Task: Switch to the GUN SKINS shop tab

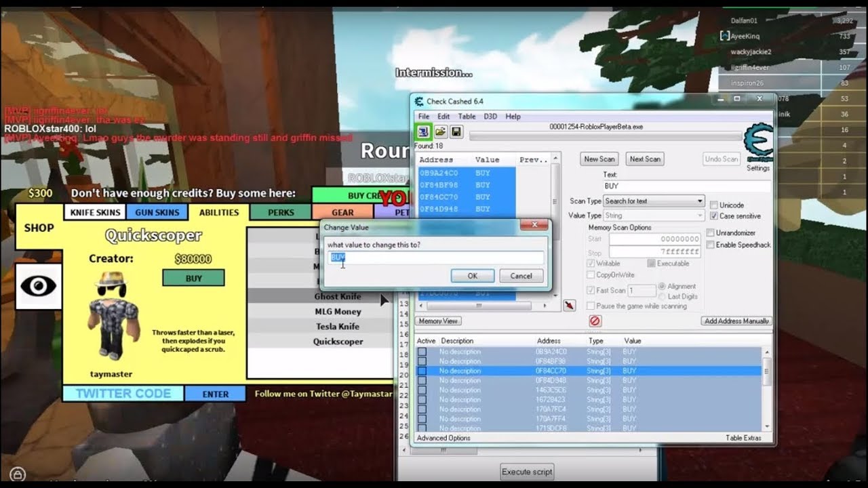Action: (x=157, y=212)
